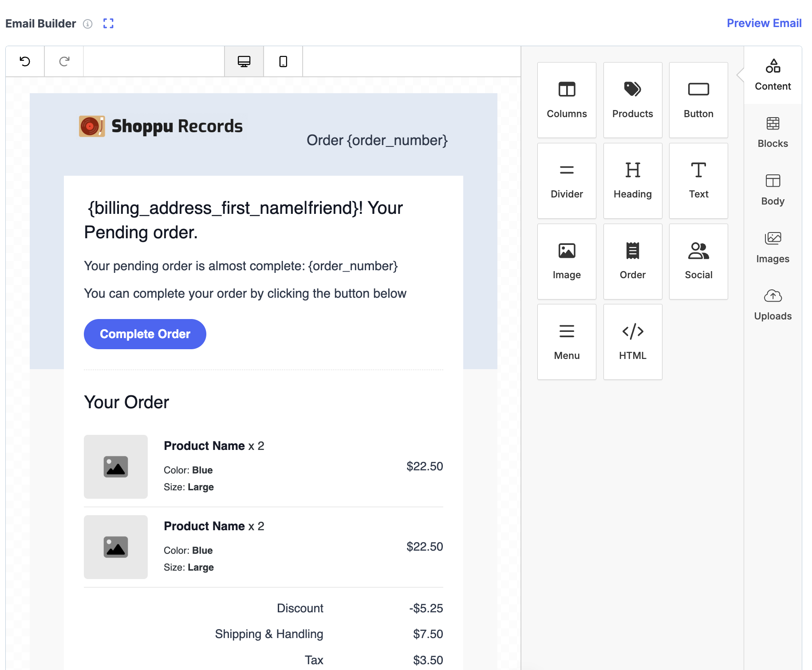
Task: Click the Discount row label
Action: point(300,608)
